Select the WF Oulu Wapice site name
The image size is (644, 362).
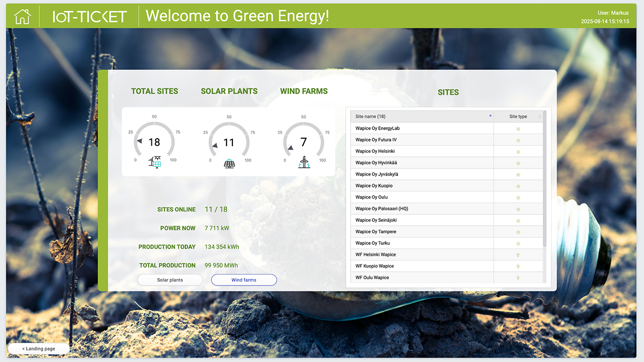(x=372, y=278)
